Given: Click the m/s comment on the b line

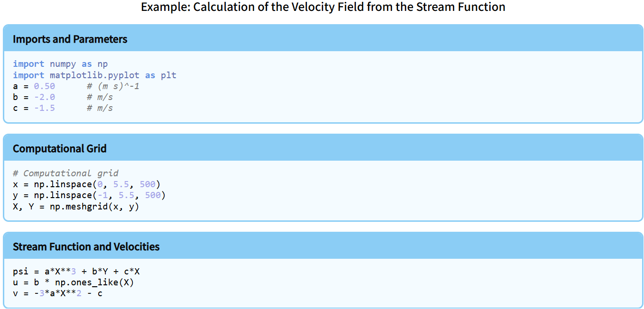Looking at the screenshot, I should click(100, 97).
